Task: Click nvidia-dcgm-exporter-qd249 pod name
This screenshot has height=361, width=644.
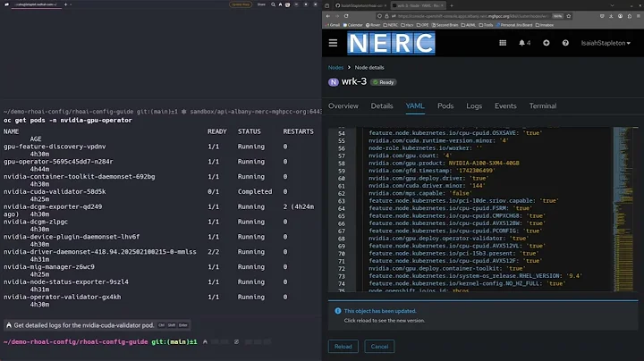Action: point(53,206)
